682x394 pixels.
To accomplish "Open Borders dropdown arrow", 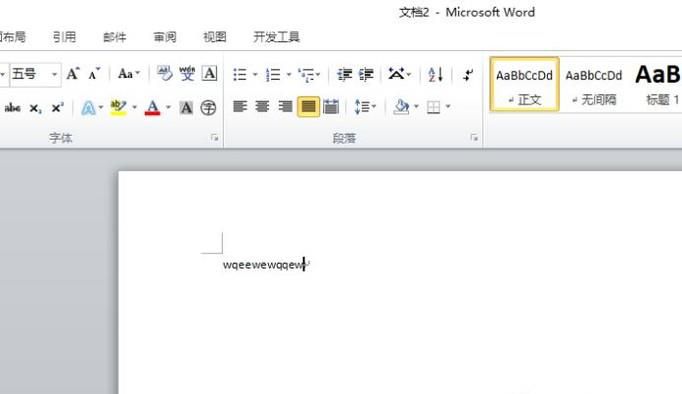I will tap(448, 107).
